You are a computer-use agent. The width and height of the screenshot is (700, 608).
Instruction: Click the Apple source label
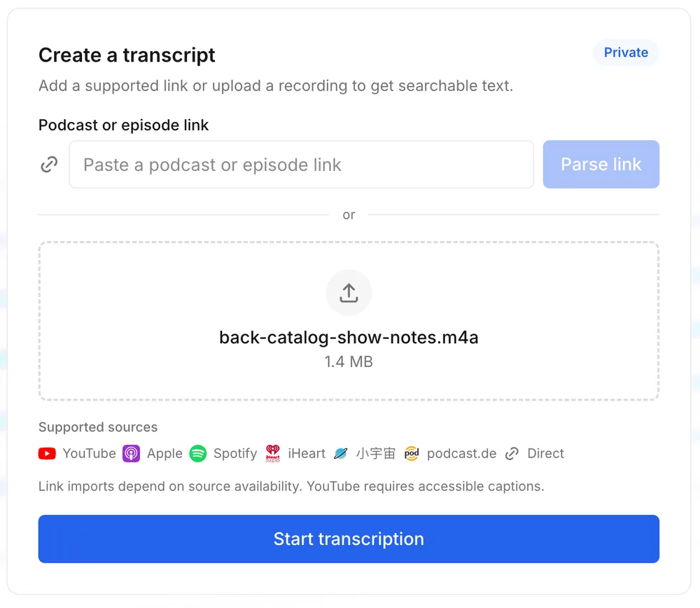164,453
